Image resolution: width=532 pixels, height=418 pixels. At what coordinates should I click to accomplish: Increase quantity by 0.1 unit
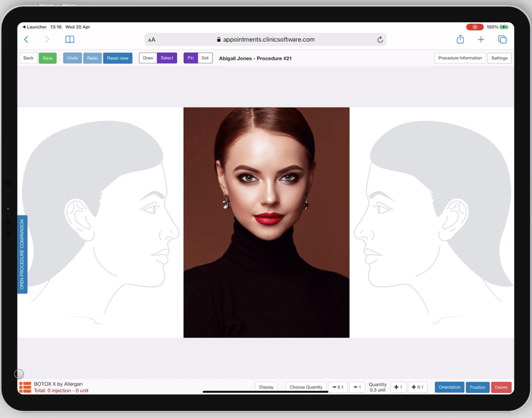[417, 387]
